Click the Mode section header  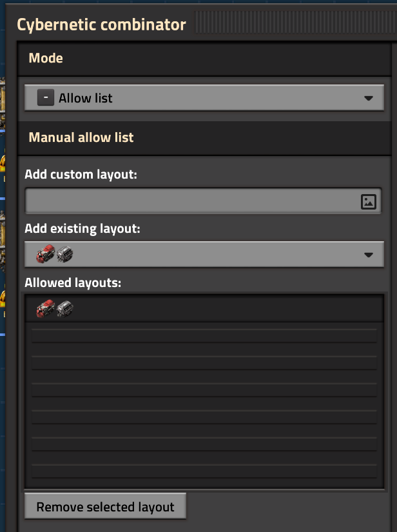pos(45,58)
